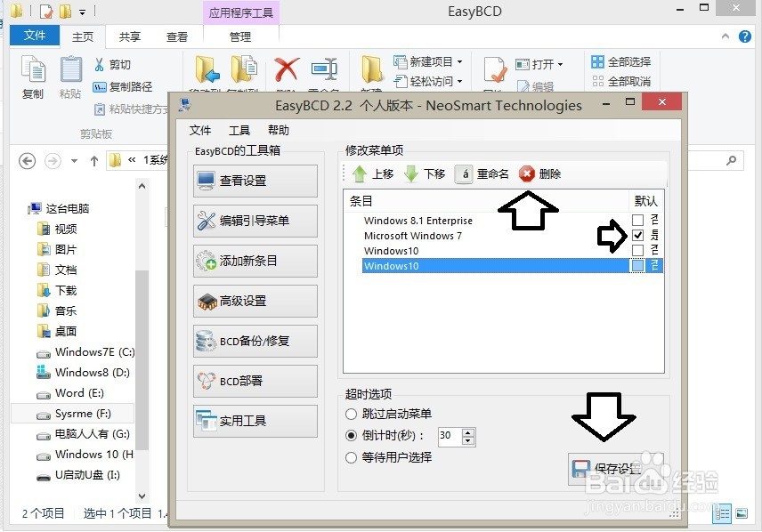Open EasyBCD 帮助 menu

[279, 130]
